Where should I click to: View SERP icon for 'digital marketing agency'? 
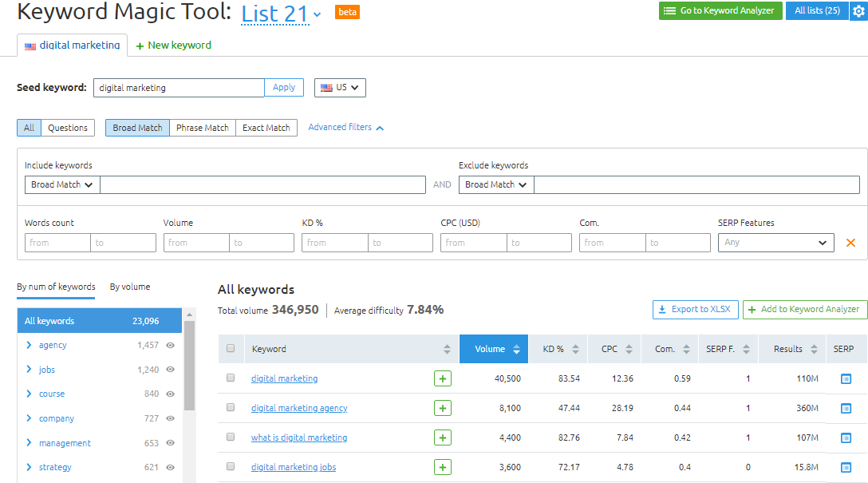point(846,409)
